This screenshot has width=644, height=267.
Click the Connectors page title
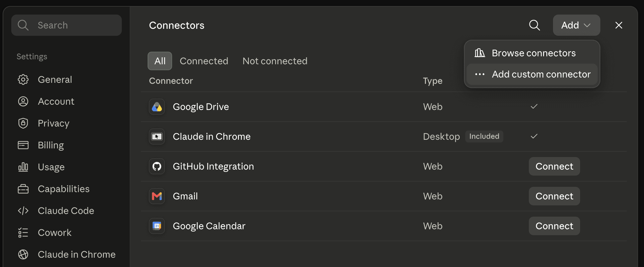(x=177, y=25)
